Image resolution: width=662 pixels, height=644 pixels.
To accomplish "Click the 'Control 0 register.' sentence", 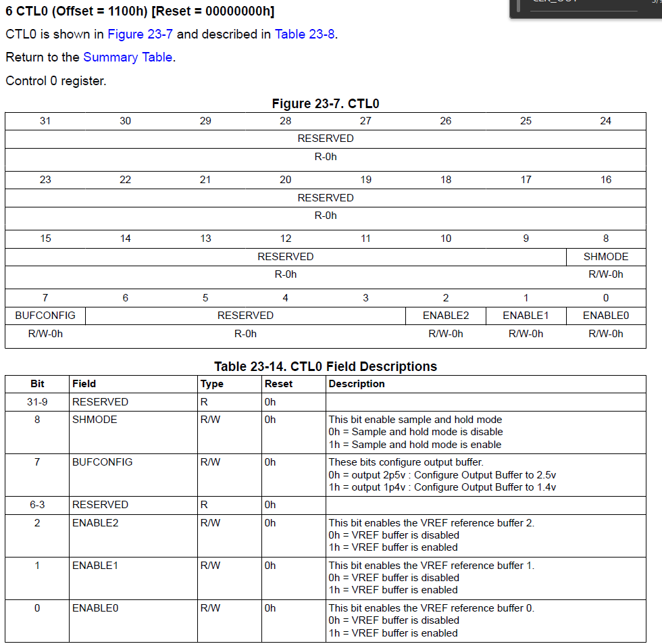I will pos(55,80).
